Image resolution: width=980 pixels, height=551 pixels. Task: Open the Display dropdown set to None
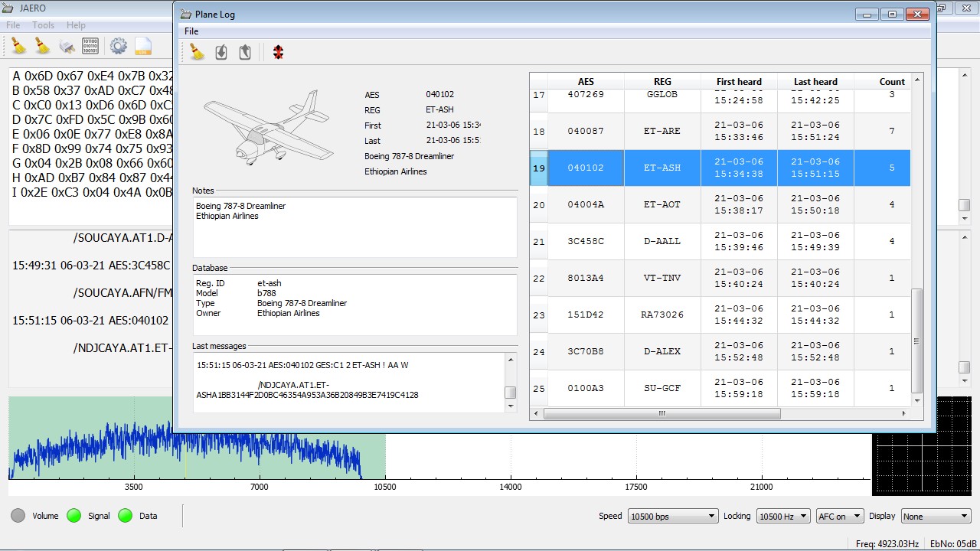pyautogui.click(x=935, y=515)
